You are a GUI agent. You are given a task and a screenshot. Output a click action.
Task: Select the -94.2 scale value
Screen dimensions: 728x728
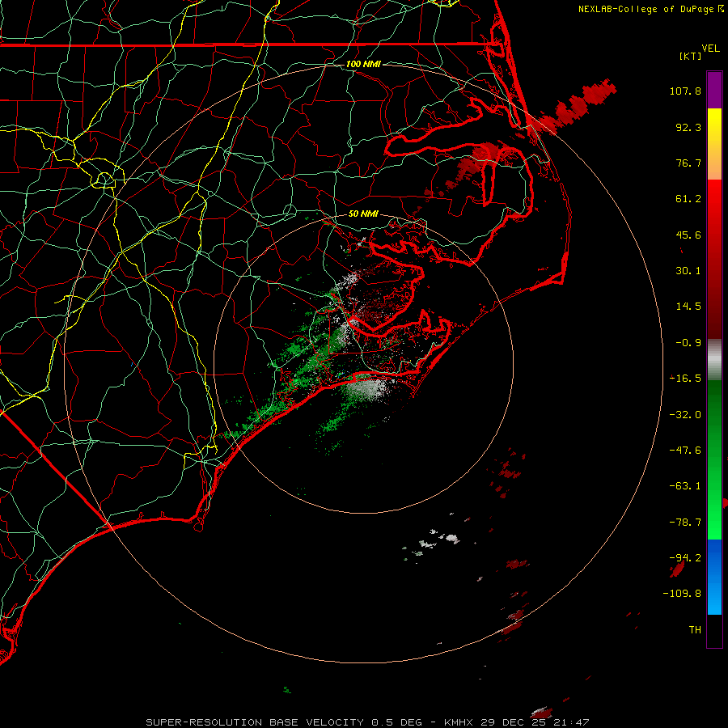coord(685,557)
